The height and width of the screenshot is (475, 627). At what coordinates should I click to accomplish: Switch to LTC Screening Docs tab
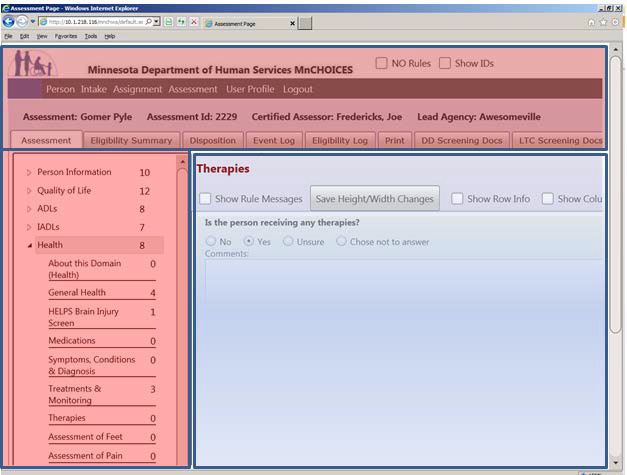pos(558,140)
